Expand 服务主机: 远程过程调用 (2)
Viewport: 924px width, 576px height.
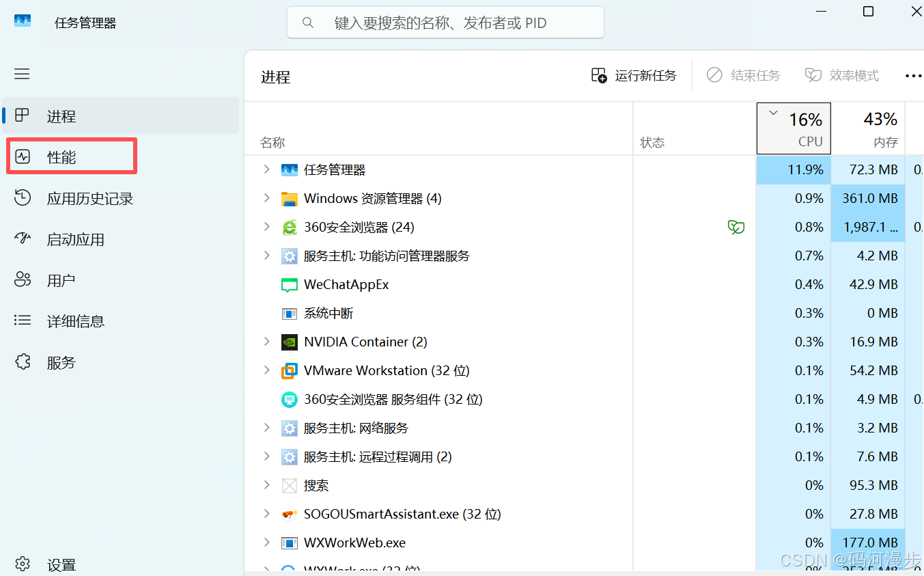[x=267, y=456]
